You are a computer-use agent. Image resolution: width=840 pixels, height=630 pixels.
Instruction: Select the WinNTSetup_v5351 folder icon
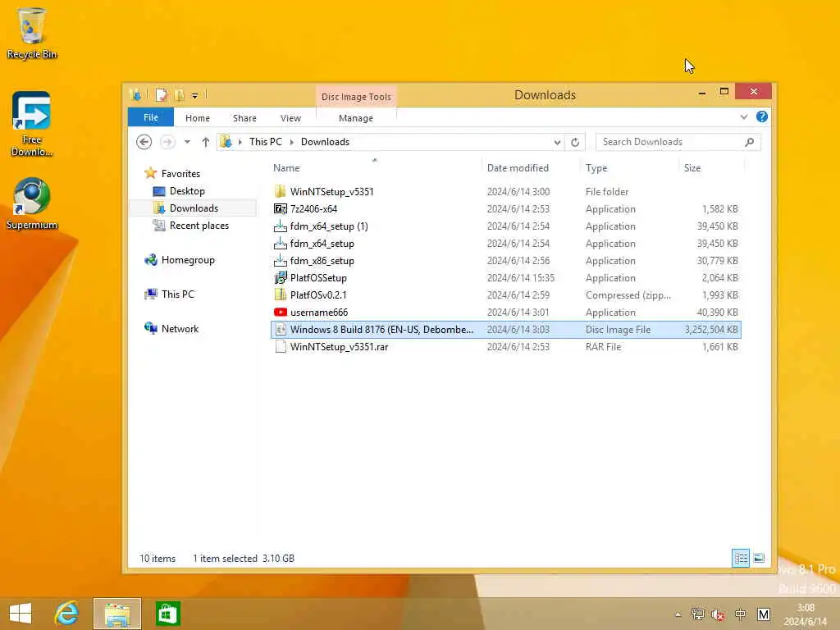point(281,192)
